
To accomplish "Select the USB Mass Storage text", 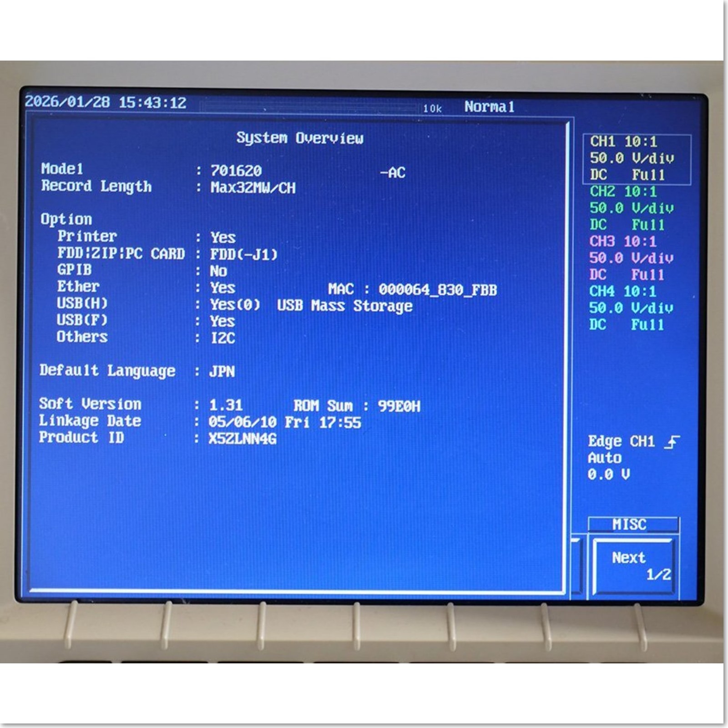I will point(344,306).
